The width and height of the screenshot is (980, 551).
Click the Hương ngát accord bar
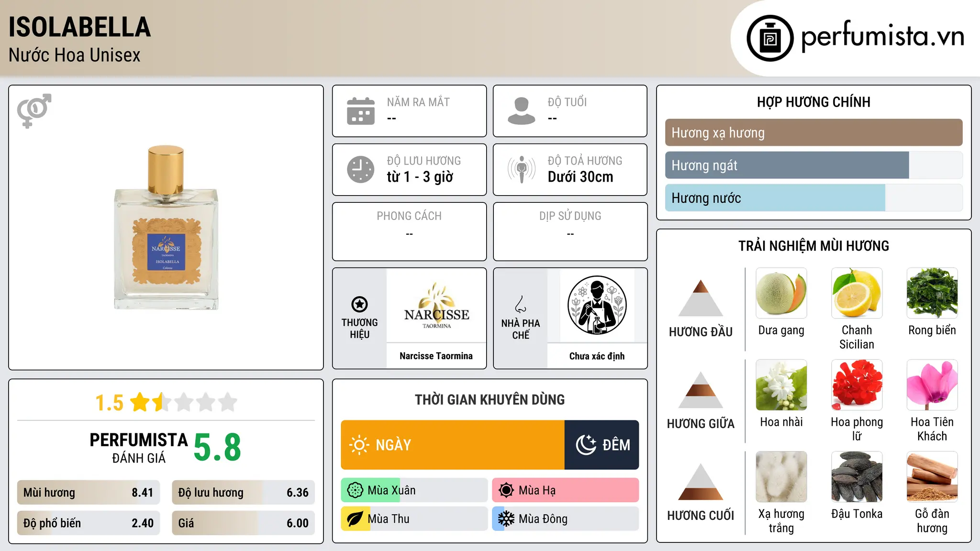813,165
